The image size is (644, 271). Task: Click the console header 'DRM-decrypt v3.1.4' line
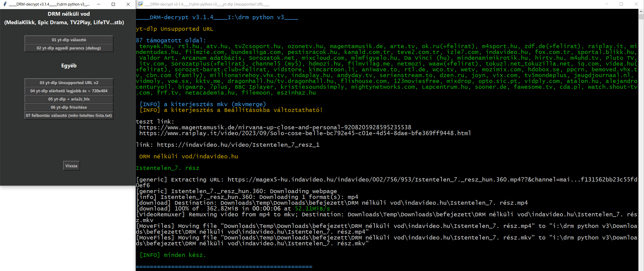[217, 17]
